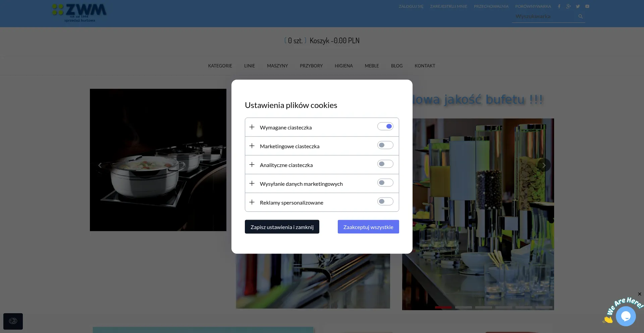Click the Wyszukiwarka search field

point(546,16)
